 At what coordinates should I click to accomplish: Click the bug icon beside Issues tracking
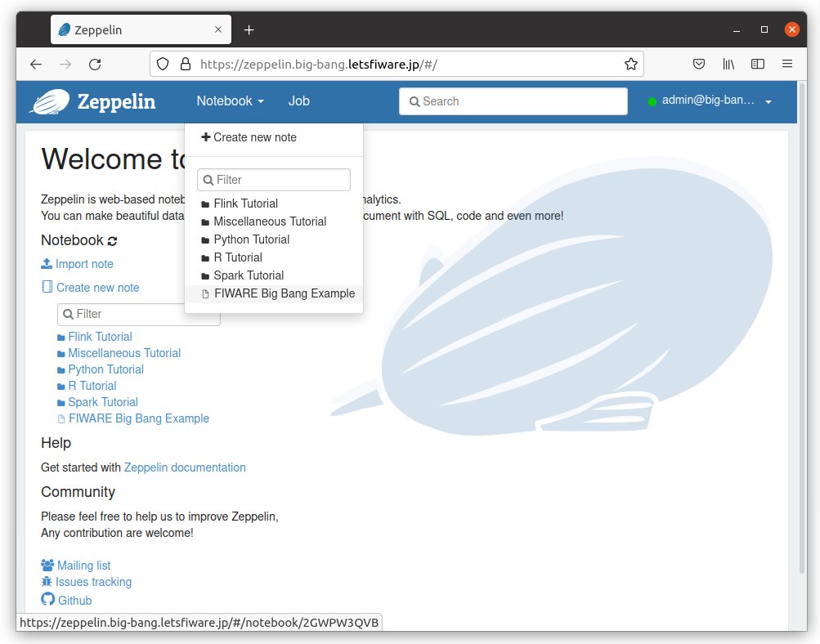pos(47,581)
